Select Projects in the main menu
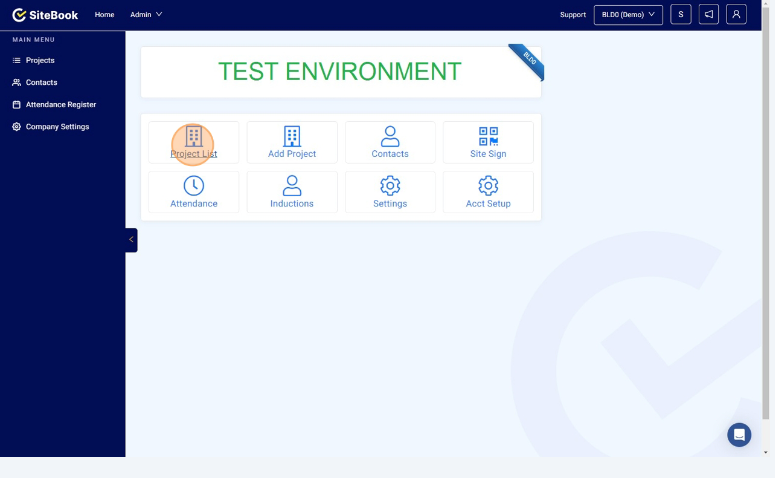Screen dimensions: 775x478 tap(40, 60)
